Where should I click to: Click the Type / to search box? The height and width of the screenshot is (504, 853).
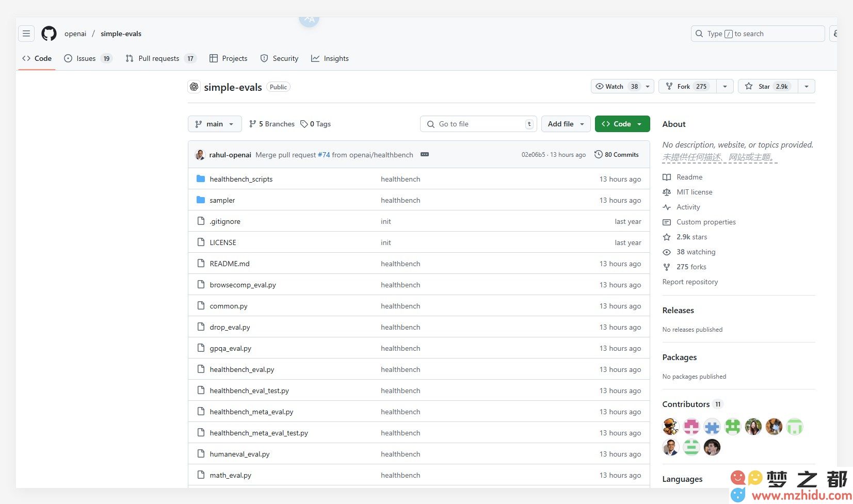click(758, 34)
